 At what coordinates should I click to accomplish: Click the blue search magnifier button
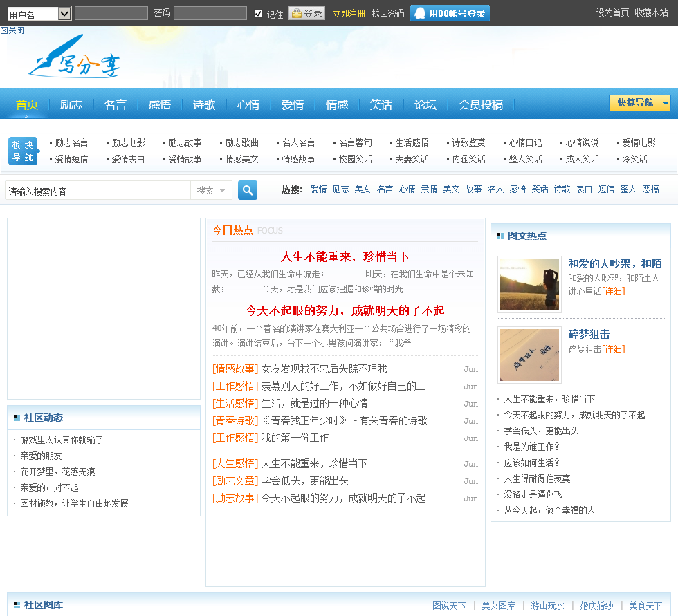[248, 190]
